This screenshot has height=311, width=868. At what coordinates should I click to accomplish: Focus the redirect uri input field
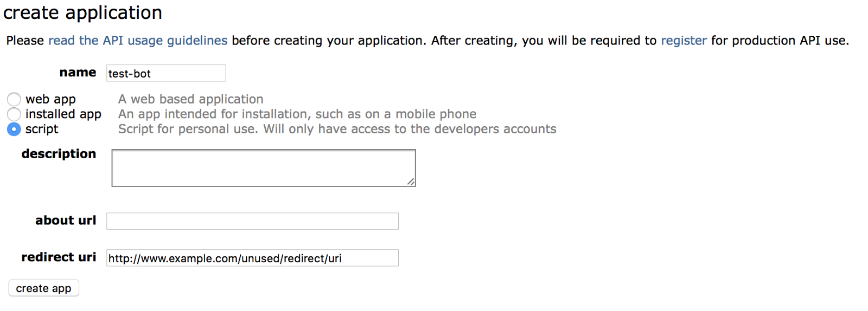click(x=252, y=258)
